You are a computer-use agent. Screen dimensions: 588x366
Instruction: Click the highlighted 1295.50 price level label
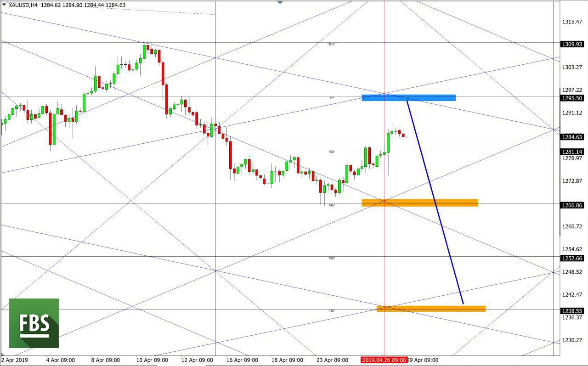point(572,98)
